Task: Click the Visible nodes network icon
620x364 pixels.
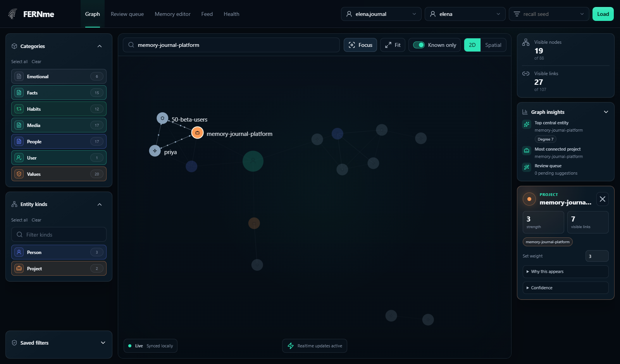Action: (x=526, y=42)
